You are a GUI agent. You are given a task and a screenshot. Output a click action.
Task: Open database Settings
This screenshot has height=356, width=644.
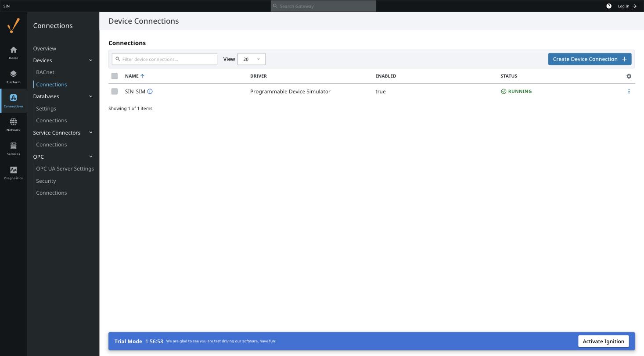coord(46,109)
